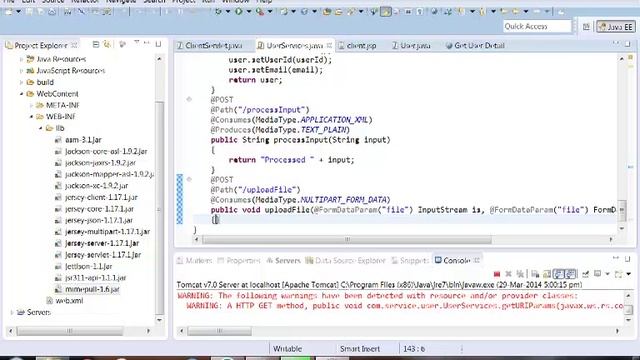Collapse the WebContent folder

tap(21, 94)
